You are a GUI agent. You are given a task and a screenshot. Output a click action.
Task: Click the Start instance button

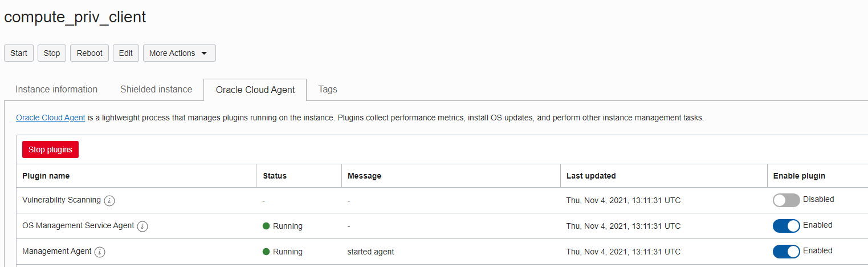(x=19, y=53)
